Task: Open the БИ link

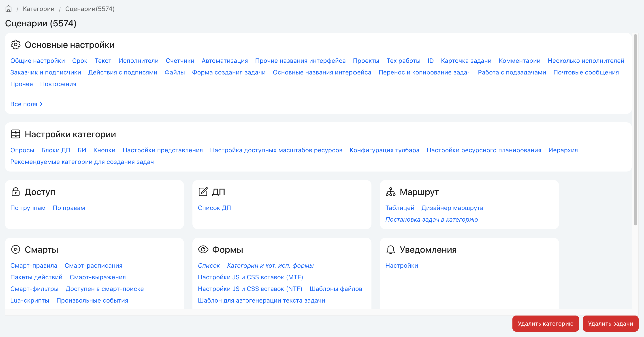Action: click(82, 150)
